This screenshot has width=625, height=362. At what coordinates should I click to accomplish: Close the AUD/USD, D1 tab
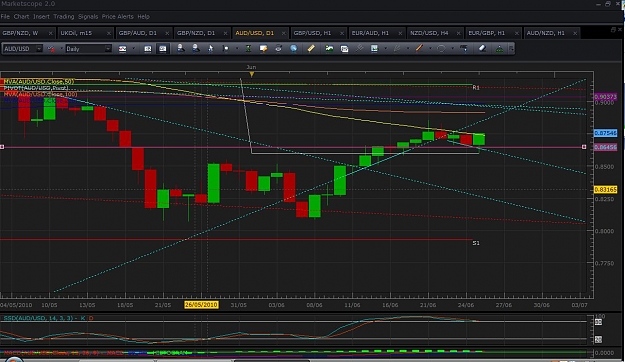(283, 33)
